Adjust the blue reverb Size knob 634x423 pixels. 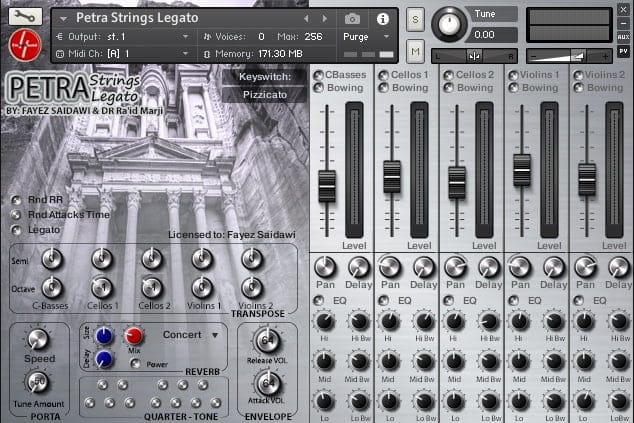pyautogui.click(x=104, y=336)
